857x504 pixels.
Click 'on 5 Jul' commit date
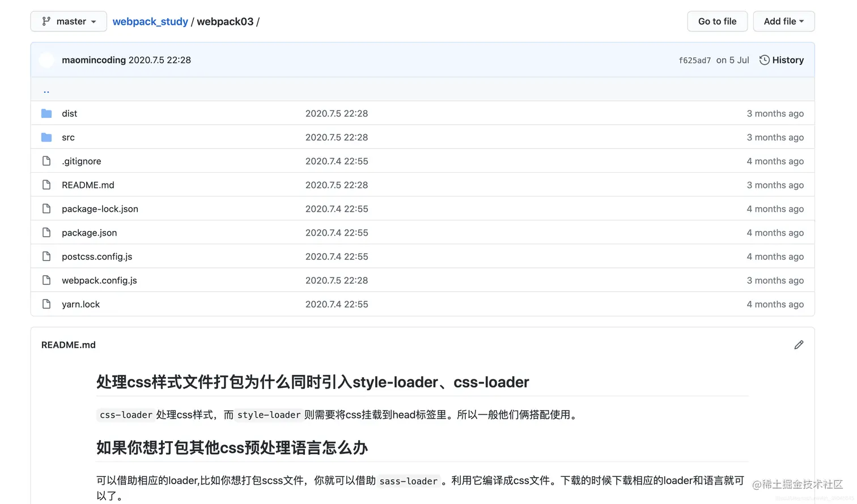732,60
